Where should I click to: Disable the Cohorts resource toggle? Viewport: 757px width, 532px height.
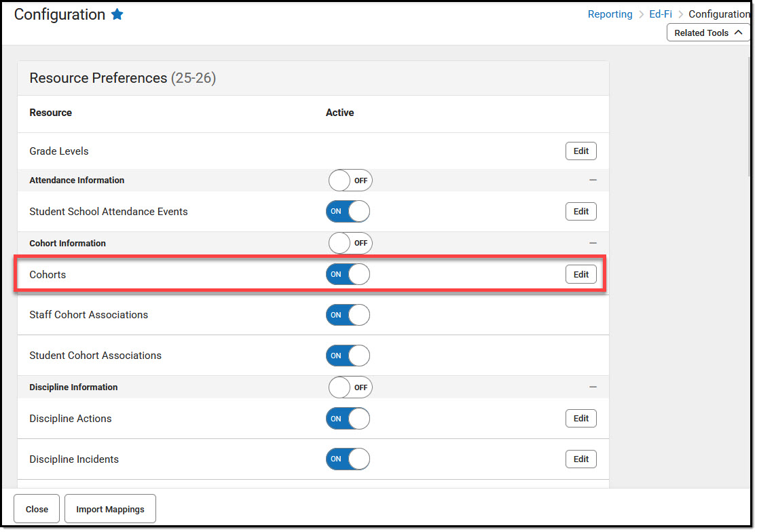[348, 274]
